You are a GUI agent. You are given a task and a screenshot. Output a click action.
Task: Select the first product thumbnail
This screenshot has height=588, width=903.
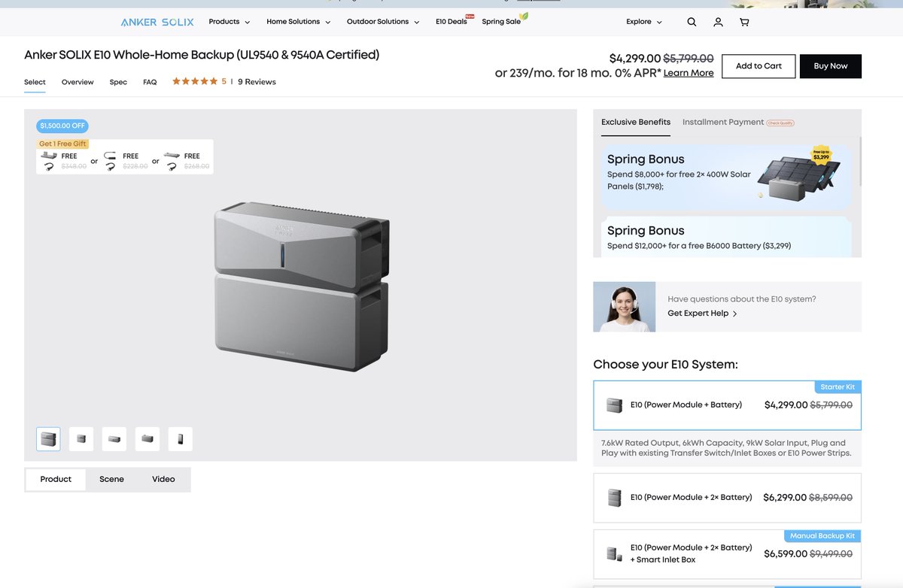48,439
